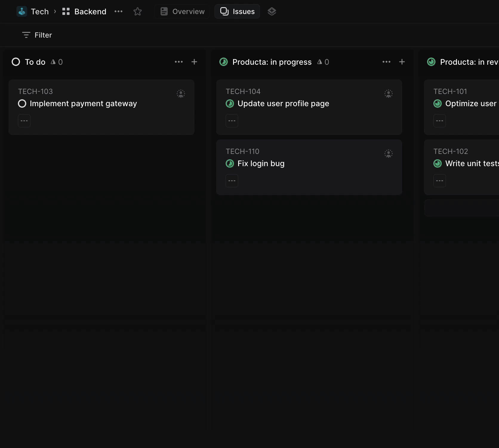Assign user to TECH-110 card
Viewport: 499px width, 448px height.
coord(388,154)
